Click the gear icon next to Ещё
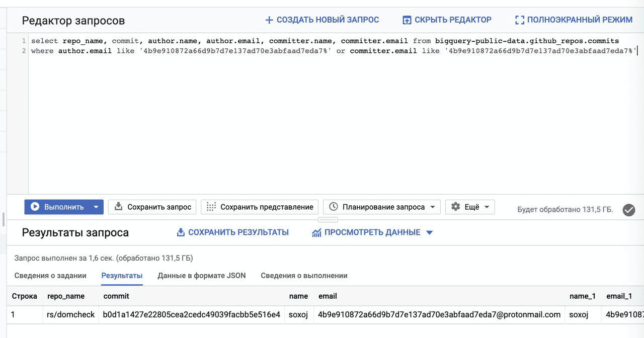The width and height of the screenshot is (644, 338). [455, 207]
